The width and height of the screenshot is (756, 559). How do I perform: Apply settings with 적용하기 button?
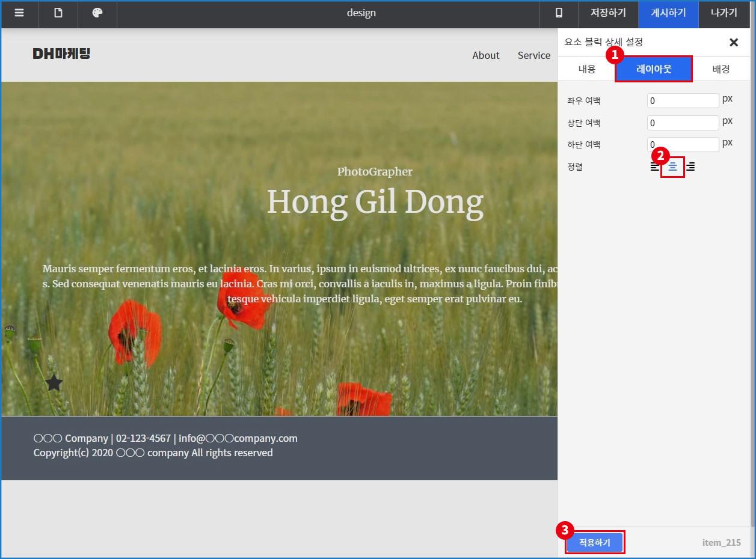(x=594, y=542)
